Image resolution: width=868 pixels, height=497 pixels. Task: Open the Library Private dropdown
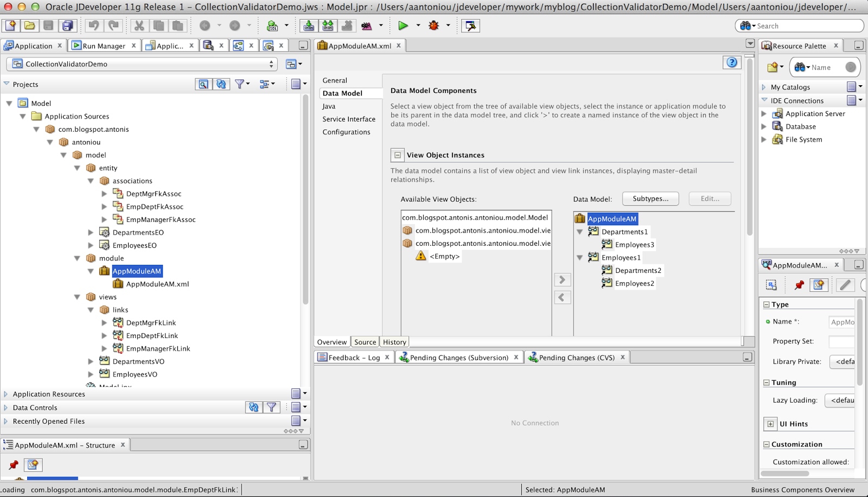click(x=843, y=361)
